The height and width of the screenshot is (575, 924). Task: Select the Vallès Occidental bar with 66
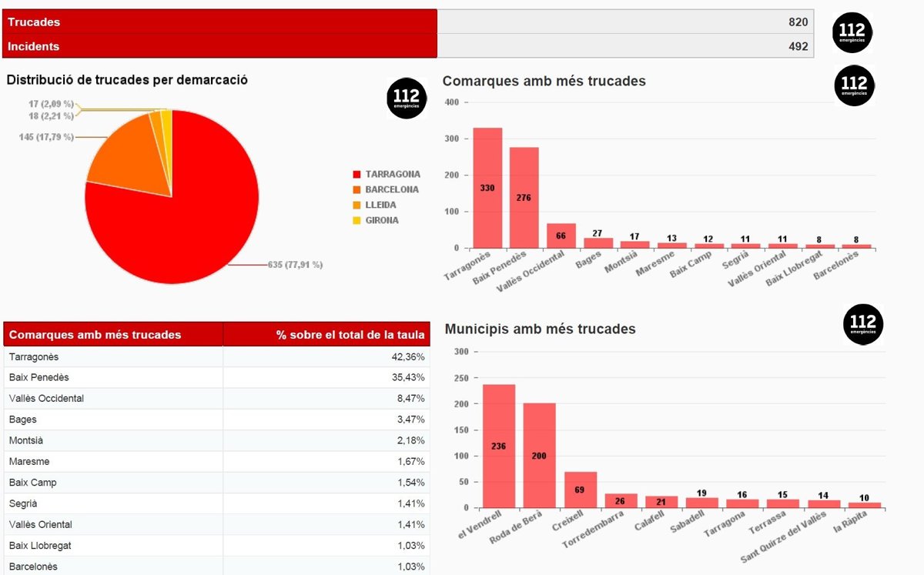561,236
